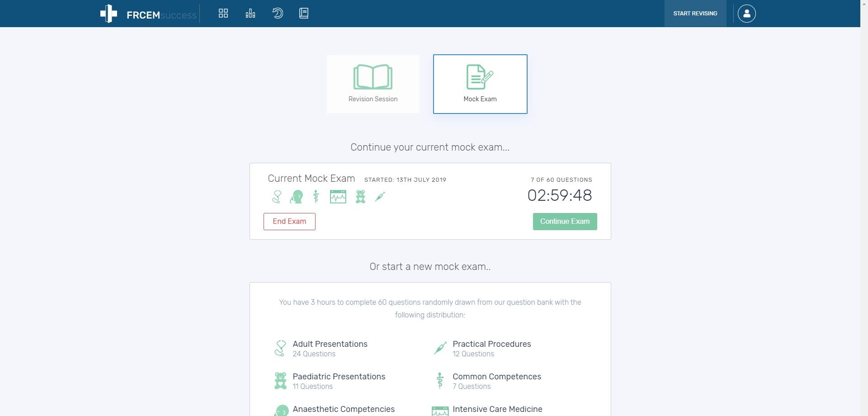The height and width of the screenshot is (416, 868).
Task: Click the 'Paediatric Presentations' label
Action: pyautogui.click(x=339, y=377)
